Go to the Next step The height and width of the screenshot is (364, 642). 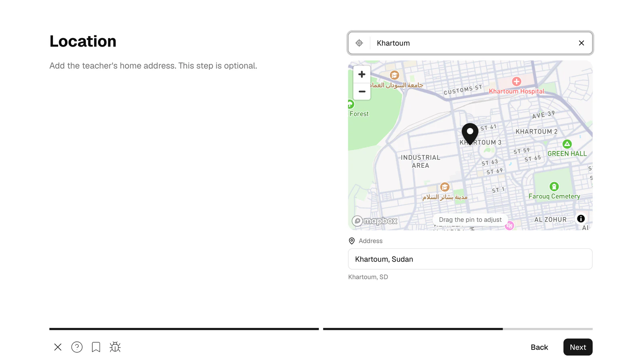[x=578, y=347]
